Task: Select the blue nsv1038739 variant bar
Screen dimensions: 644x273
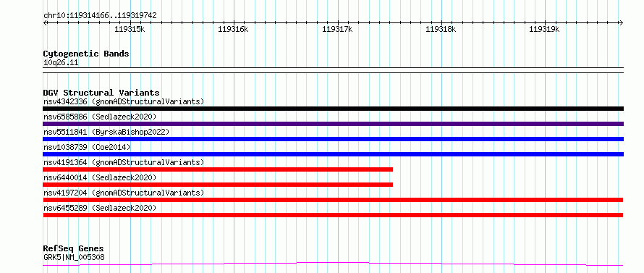Action: tap(334, 154)
